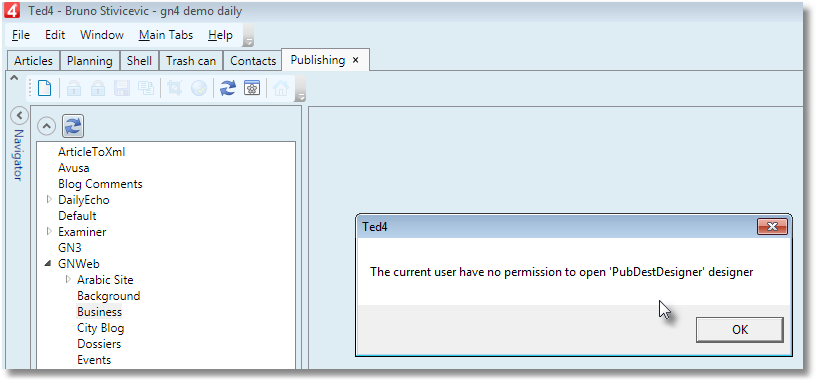The width and height of the screenshot is (817, 383).
Task: Click the globe with checkmark icon
Action: 199,89
